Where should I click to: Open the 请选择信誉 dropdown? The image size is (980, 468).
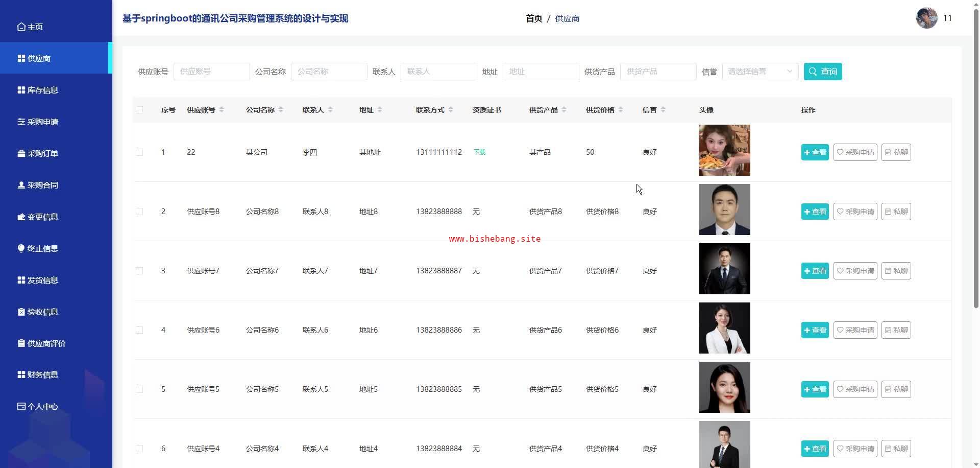(760, 72)
